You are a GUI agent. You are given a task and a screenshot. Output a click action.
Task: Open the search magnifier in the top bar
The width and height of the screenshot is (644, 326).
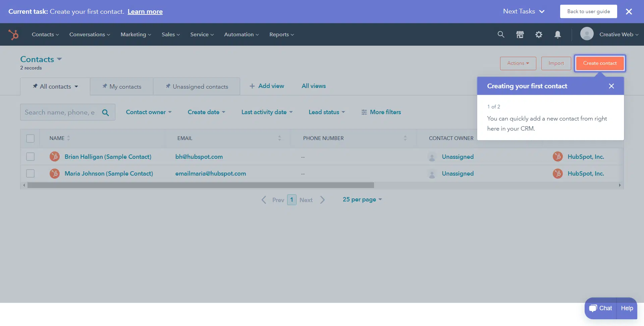[x=501, y=34]
